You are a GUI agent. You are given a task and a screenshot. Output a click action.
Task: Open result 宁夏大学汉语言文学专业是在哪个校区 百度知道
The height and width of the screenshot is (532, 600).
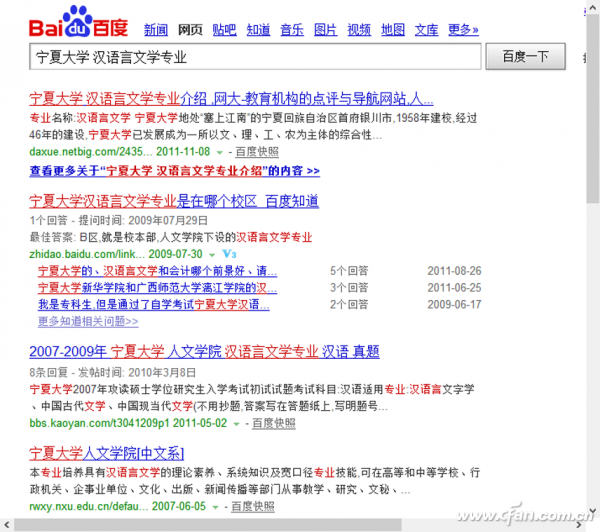pos(174,201)
